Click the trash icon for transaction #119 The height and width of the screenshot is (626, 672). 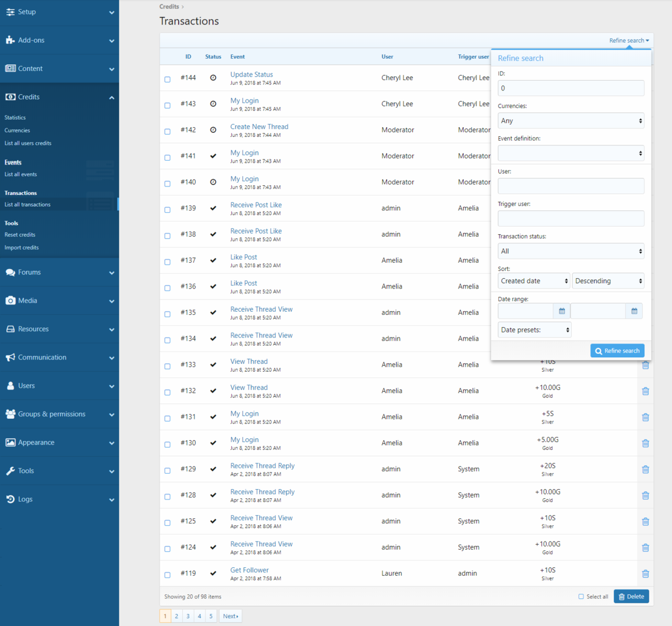[x=645, y=574]
